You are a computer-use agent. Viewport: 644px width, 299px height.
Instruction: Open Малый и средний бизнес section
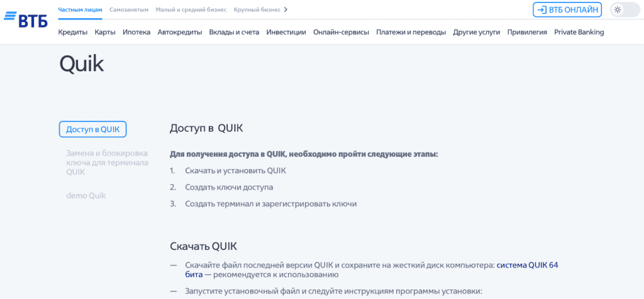[191, 10]
